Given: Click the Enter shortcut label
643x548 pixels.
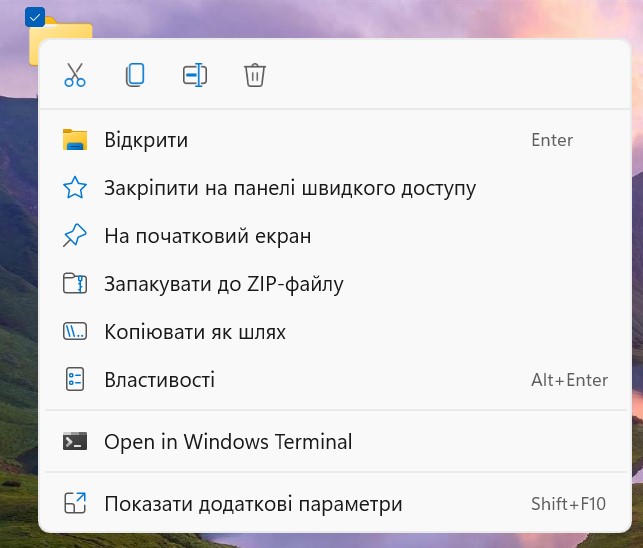Looking at the screenshot, I should pyautogui.click(x=552, y=140).
